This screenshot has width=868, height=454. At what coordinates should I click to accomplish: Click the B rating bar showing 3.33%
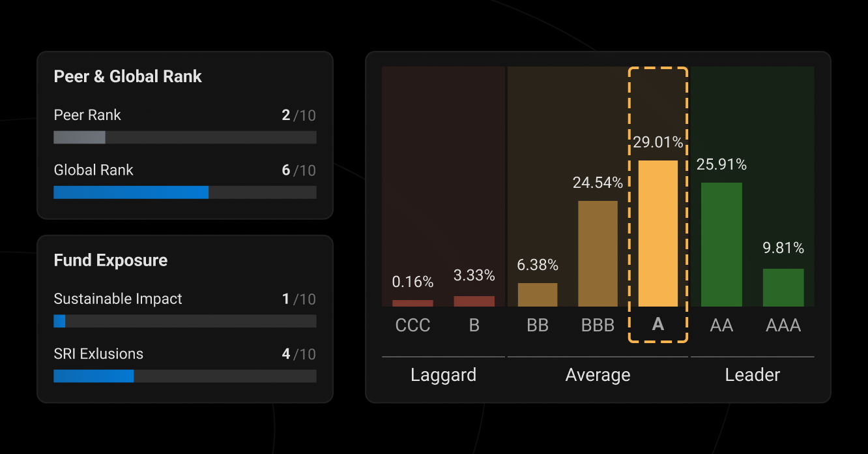coord(474,302)
